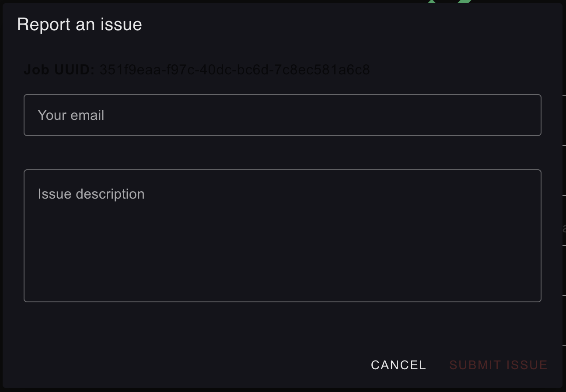Click the Issue description placeholder text
Screen dimensions: 566x392
point(91,194)
